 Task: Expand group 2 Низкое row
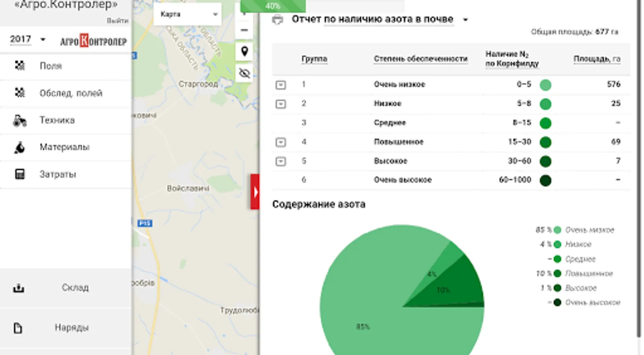pyautogui.click(x=281, y=104)
